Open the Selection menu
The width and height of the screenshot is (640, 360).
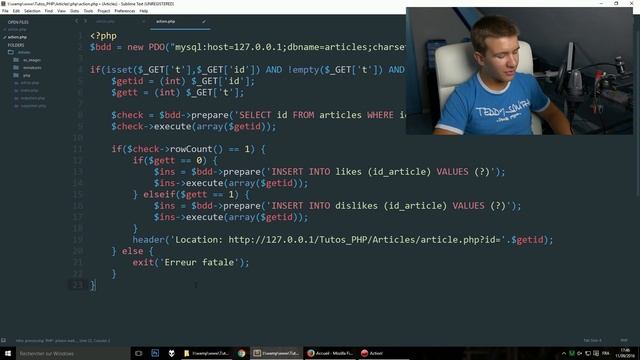pos(32,11)
